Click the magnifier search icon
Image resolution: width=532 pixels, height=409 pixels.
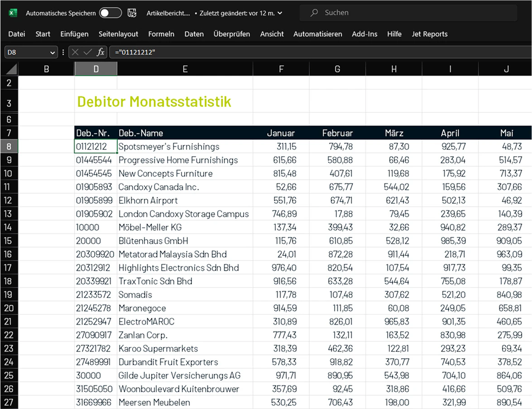coord(314,13)
